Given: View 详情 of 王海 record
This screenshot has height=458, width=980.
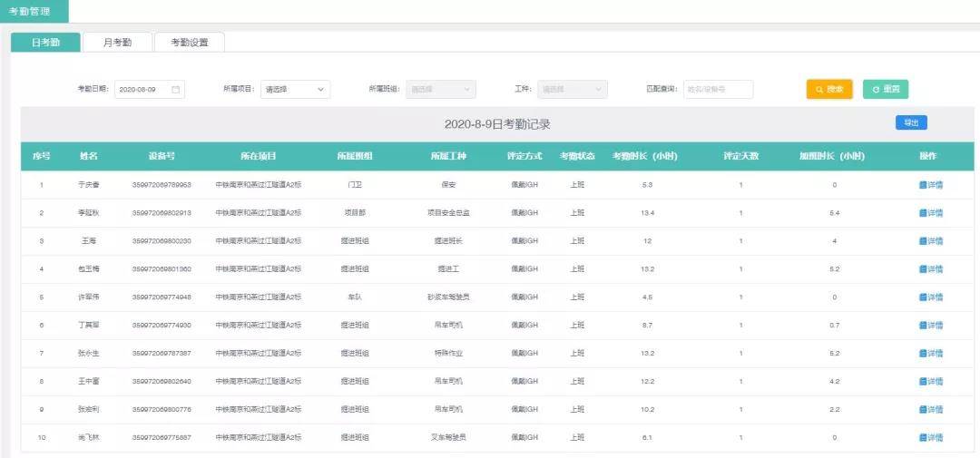Looking at the screenshot, I should pyautogui.click(x=930, y=241).
